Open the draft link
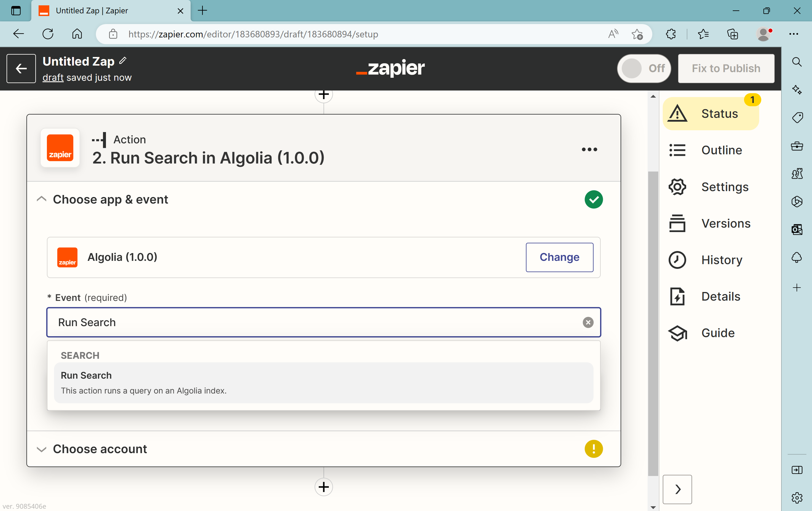This screenshot has width=812, height=511. (53, 77)
